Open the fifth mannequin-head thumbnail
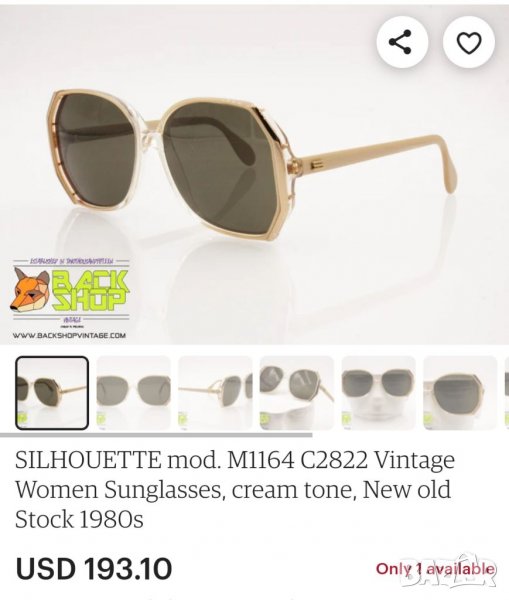The width and height of the screenshot is (509, 600). 378,393
